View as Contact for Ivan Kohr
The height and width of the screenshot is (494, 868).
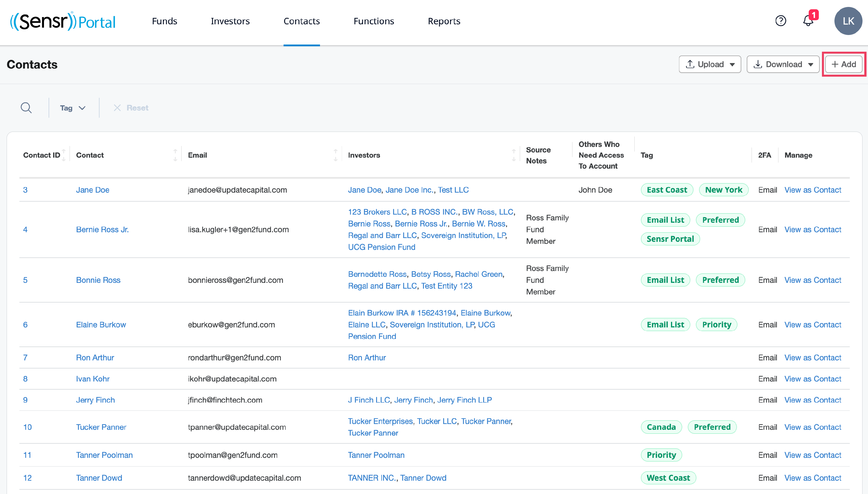pos(813,379)
